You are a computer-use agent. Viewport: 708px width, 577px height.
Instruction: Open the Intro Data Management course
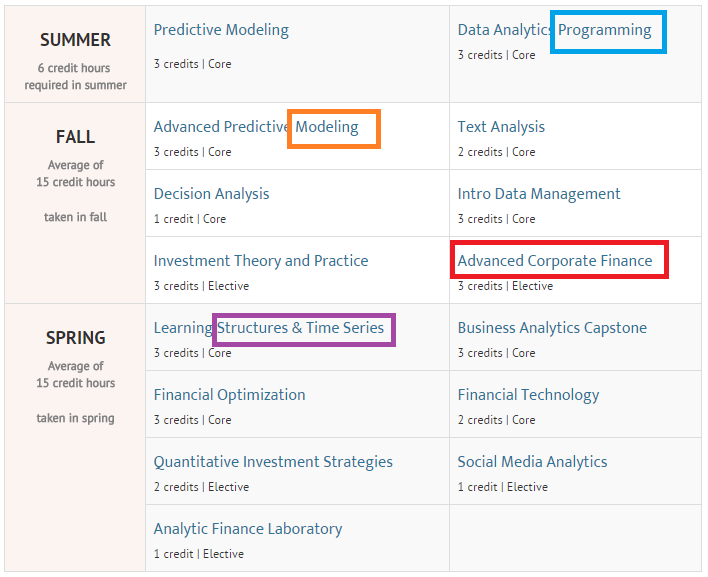[x=539, y=194]
